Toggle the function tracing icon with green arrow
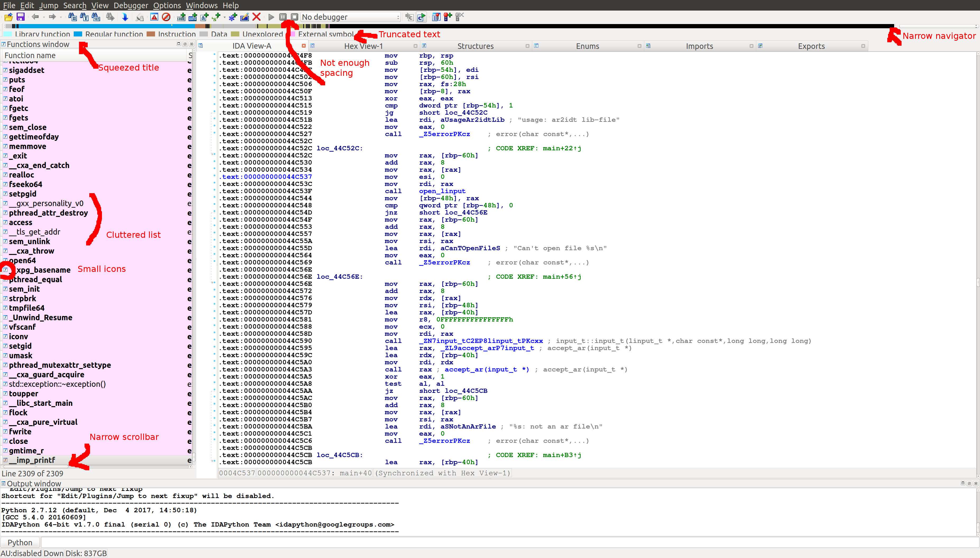 (x=421, y=17)
